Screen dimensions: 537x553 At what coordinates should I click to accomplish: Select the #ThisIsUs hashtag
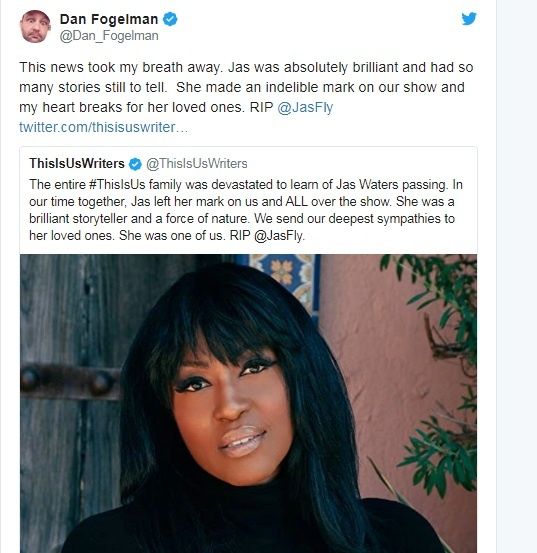point(117,185)
